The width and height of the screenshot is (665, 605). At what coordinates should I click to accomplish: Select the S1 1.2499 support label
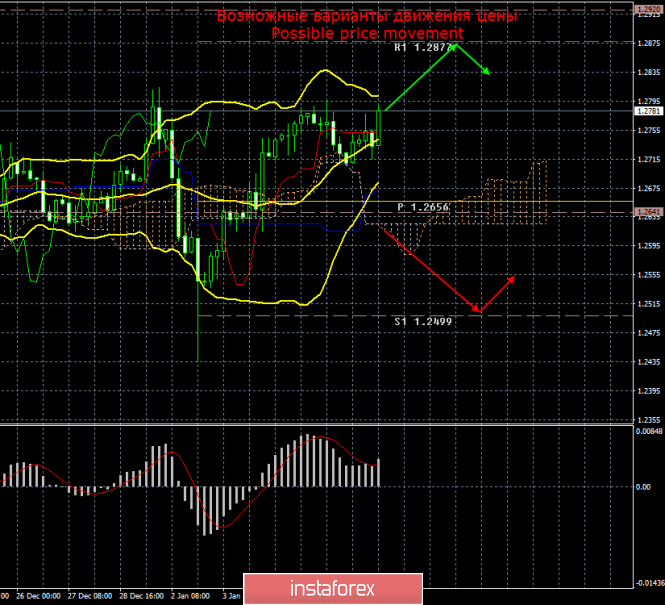tap(423, 321)
